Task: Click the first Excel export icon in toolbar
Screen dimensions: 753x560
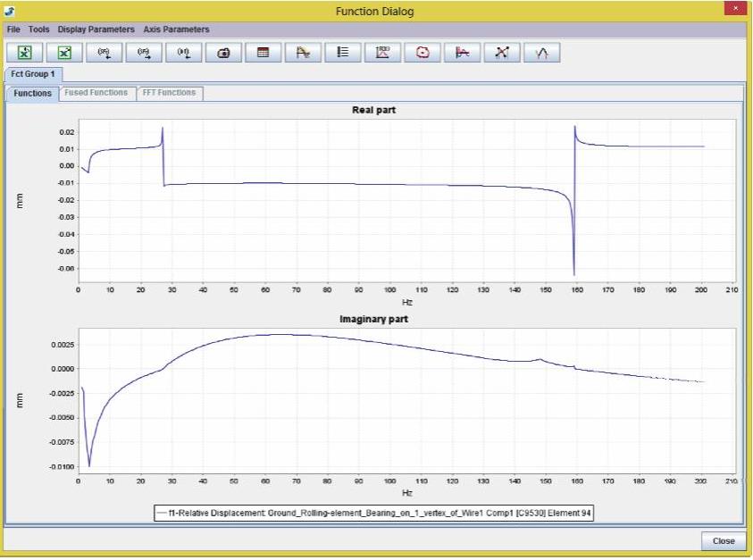Action: pyautogui.click(x=25, y=53)
